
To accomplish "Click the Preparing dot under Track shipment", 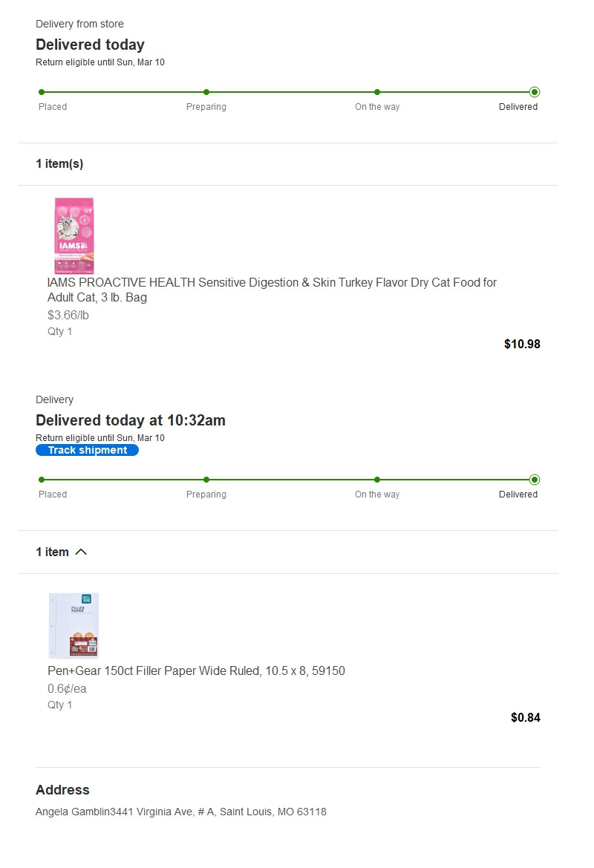I will (x=206, y=480).
